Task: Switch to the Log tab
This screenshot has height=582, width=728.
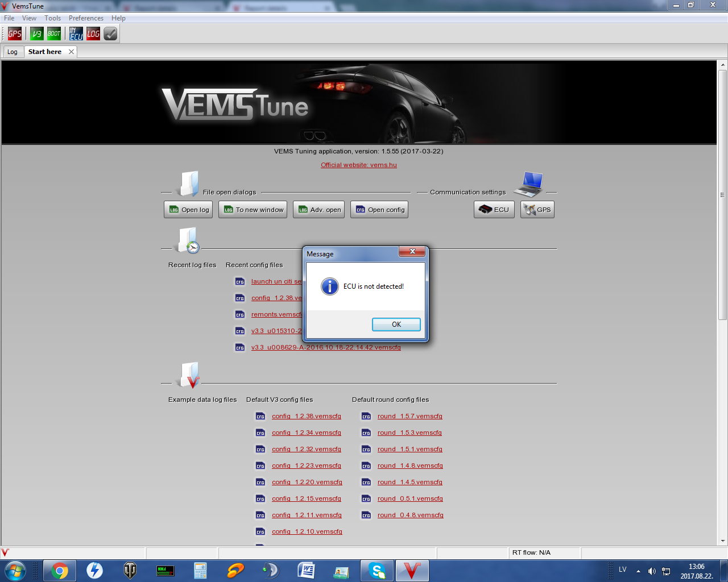Action: (13, 52)
